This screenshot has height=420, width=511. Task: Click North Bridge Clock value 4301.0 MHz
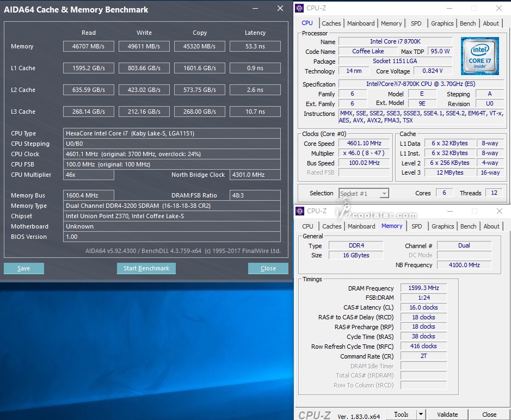click(255, 175)
